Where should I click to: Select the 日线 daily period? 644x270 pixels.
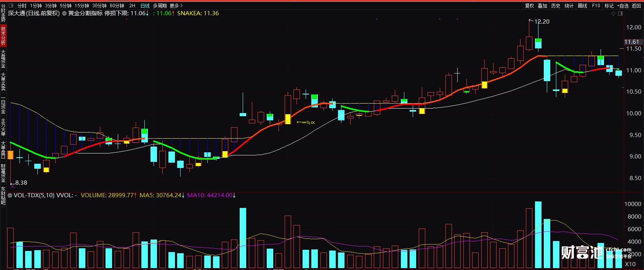pos(145,6)
